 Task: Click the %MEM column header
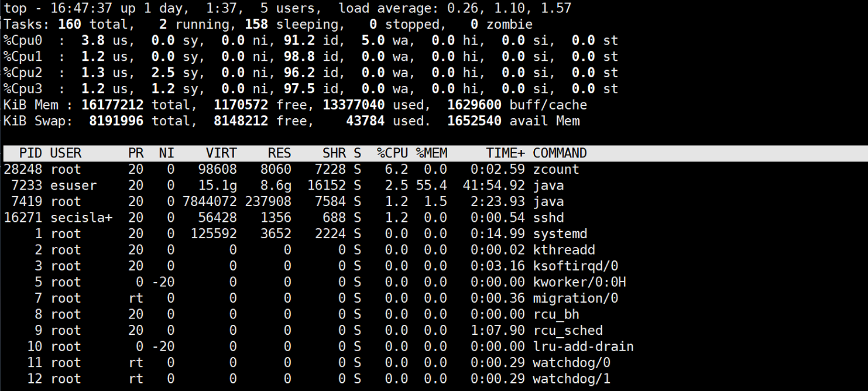tap(432, 153)
